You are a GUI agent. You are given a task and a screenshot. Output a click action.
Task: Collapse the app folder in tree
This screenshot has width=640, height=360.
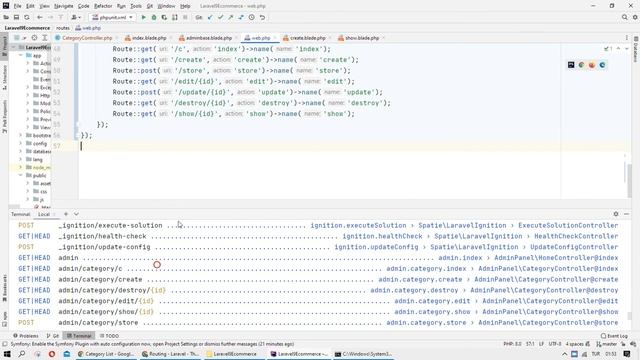(21, 55)
